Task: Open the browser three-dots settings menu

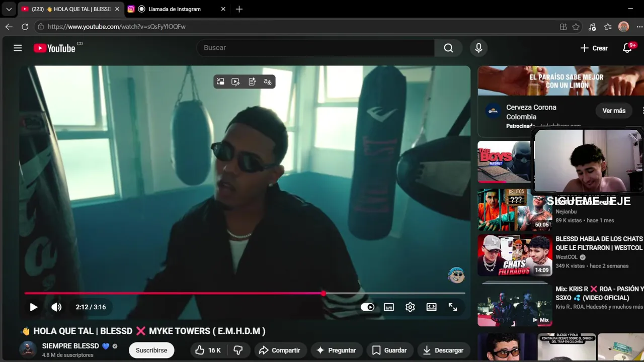Action: pos(639,27)
